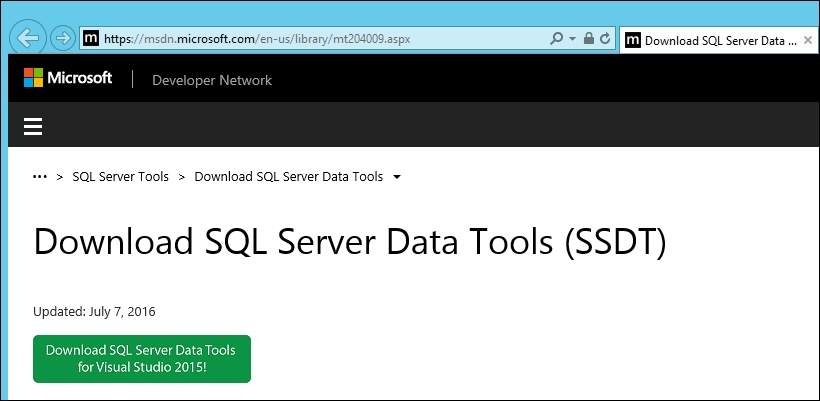Click the address bar search magnifier icon

(x=557, y=38)
